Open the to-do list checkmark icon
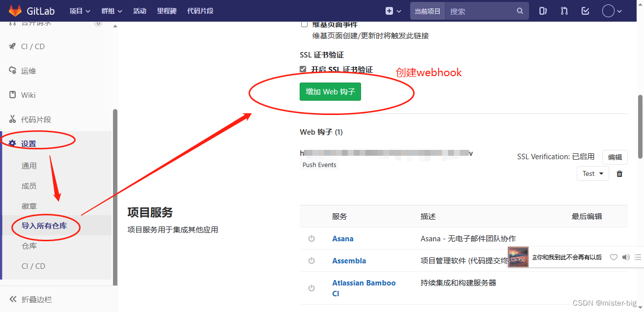 click(585, 10)
